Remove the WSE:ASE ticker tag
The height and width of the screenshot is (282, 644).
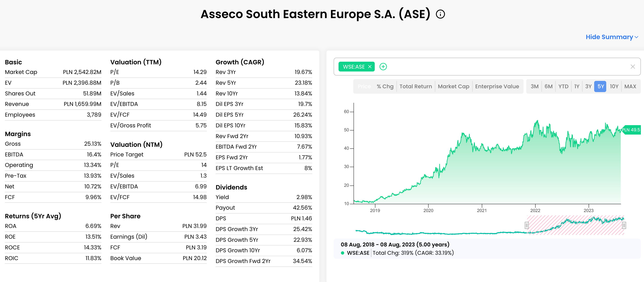pos(370,67)
